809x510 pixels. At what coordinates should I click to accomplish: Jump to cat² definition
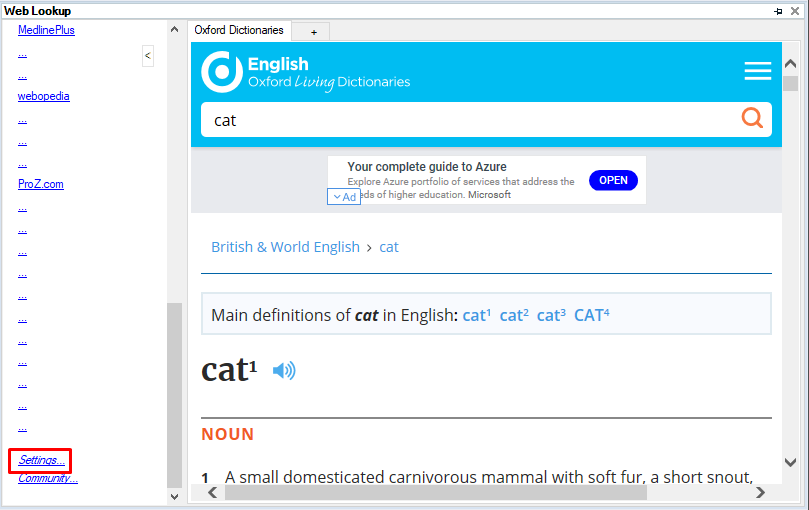point(514,315)
